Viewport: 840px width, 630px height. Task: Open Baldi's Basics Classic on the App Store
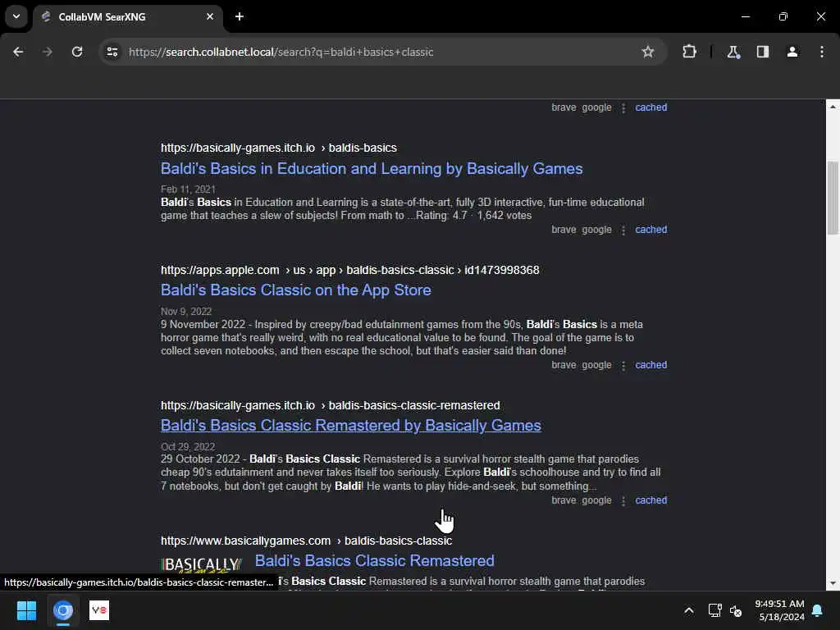[x=295, y=290]
